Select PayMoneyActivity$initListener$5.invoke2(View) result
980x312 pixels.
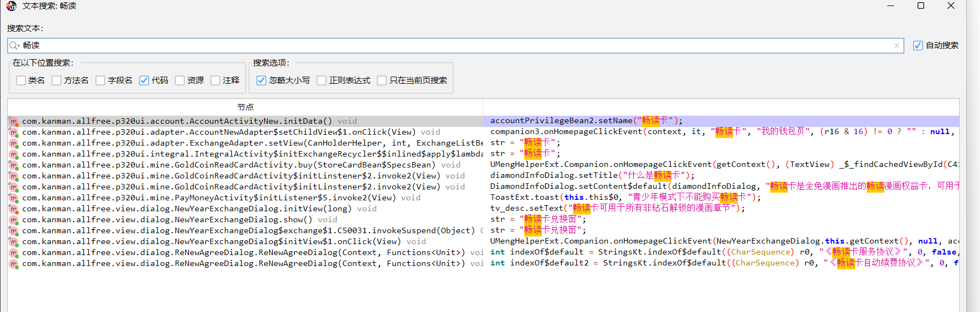[x=245, y=198]
